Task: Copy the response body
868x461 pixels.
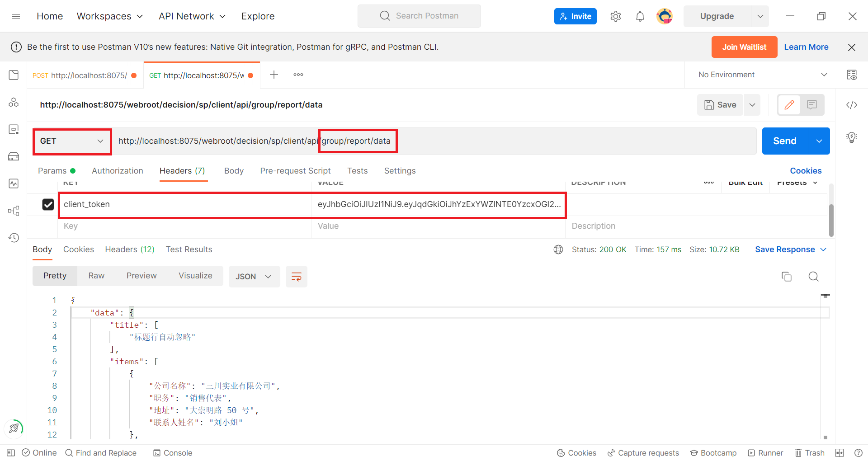Action: [787, 277]
